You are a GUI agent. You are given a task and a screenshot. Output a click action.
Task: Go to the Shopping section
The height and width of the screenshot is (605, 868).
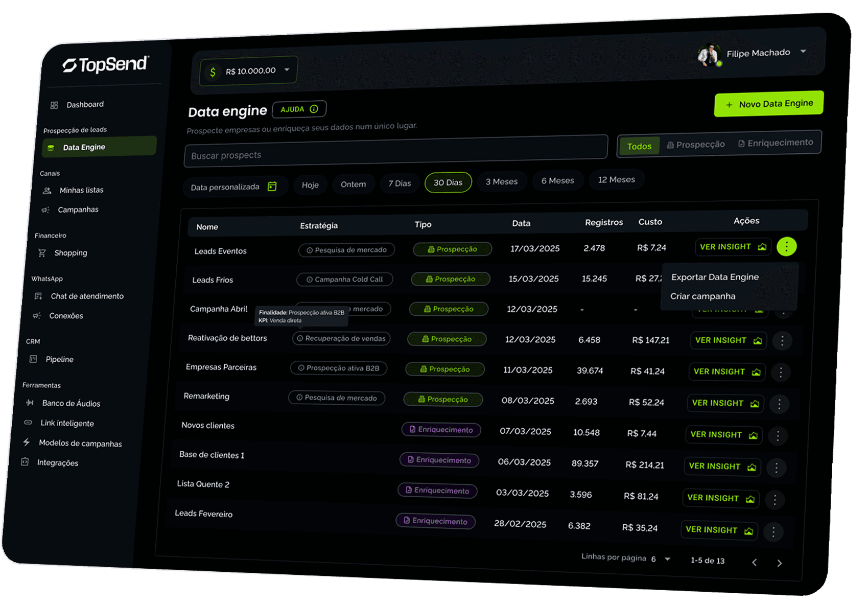63,252
